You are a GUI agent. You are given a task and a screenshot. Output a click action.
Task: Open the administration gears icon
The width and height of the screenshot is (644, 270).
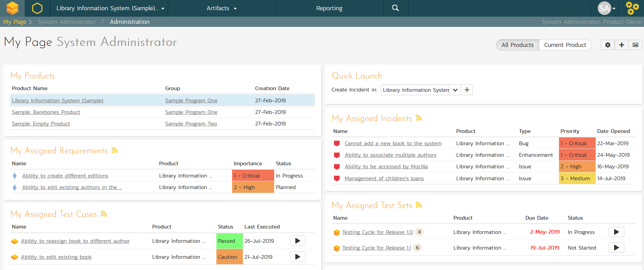(x=632, y=8)
